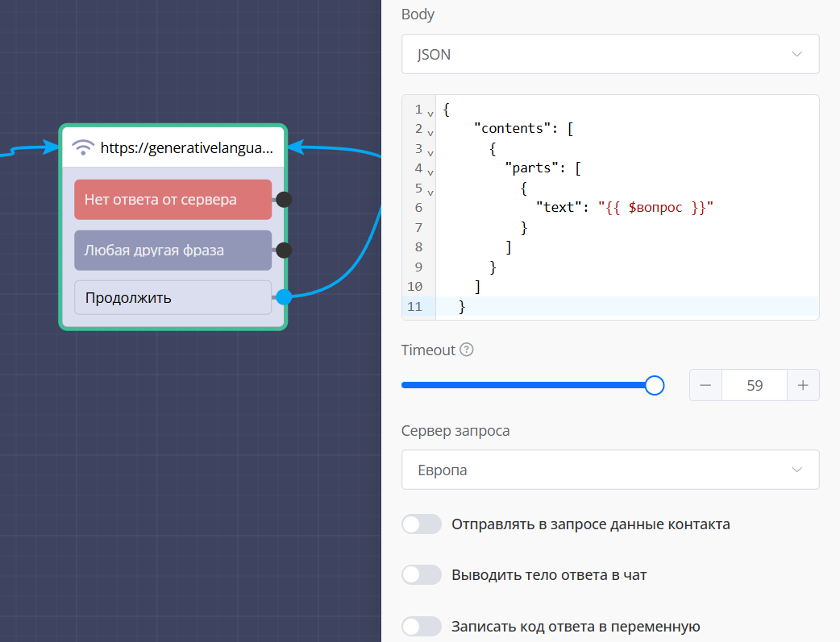Screen dimensions: 840x642
Task: Turn on 'Записать код ответа в переменную'
Action: (x=422, y=626)
